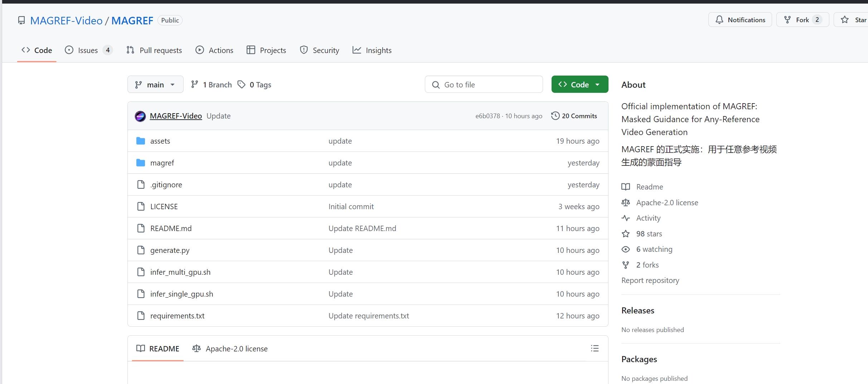Click the repository book icon beside MAGREF-Video
Image resolution: width=868 pixels, height=384 pixels.
(x=21, y=20)
